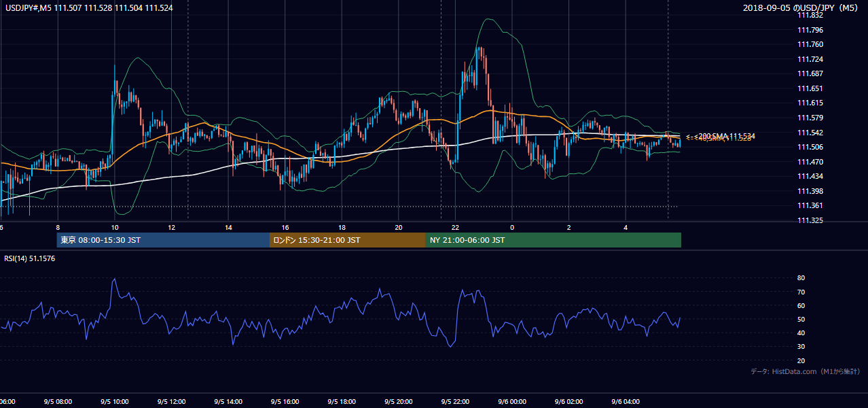Open the HistData.com data source credit

tap(806, 371)
